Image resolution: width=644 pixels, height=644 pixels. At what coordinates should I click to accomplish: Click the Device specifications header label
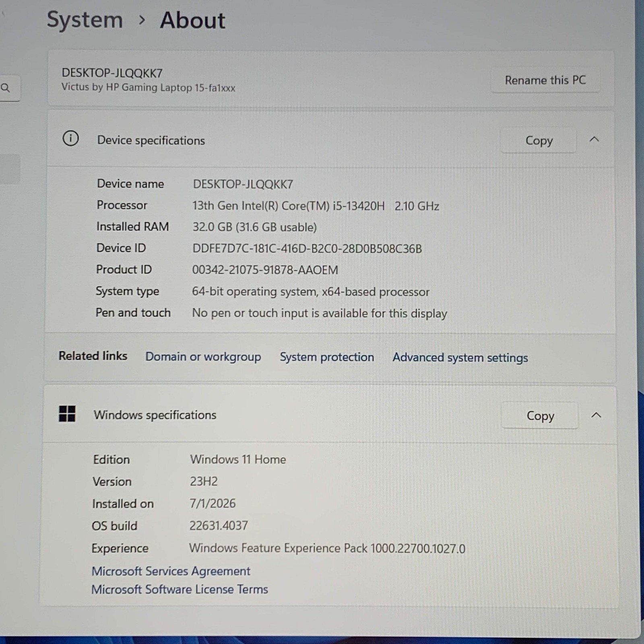[x=151, y=140]
